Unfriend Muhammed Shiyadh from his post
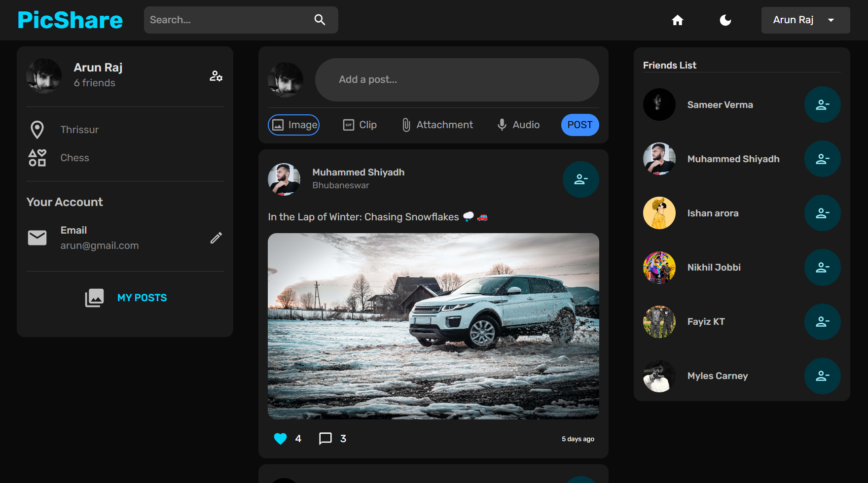The image size is (868, 483). [580, 179]
